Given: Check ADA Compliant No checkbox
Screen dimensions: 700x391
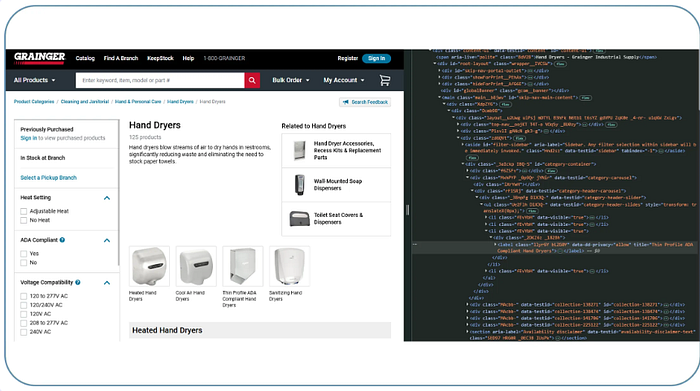Looking at the screenshot, I should click(x=24, y=263).
